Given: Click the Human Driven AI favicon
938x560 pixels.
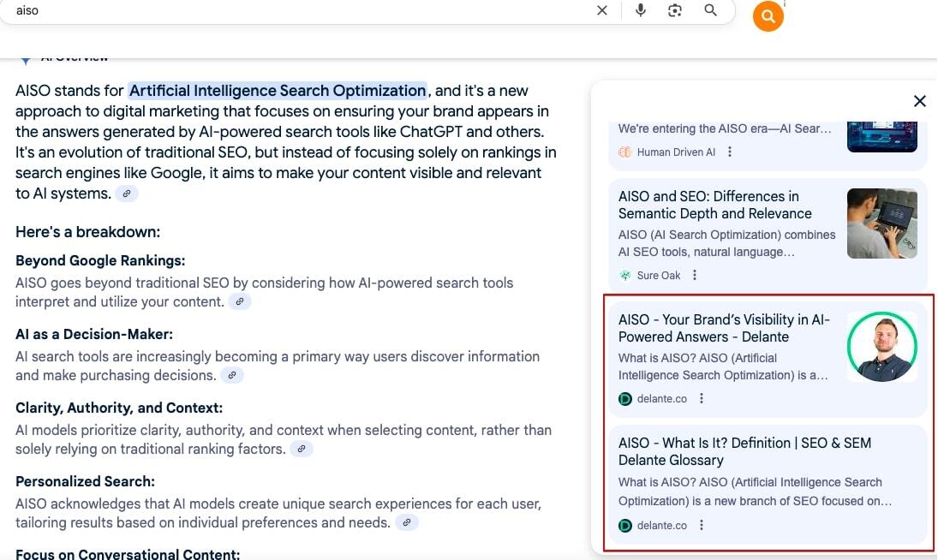Looking at the screenshot, I should (x=624, y=152).
